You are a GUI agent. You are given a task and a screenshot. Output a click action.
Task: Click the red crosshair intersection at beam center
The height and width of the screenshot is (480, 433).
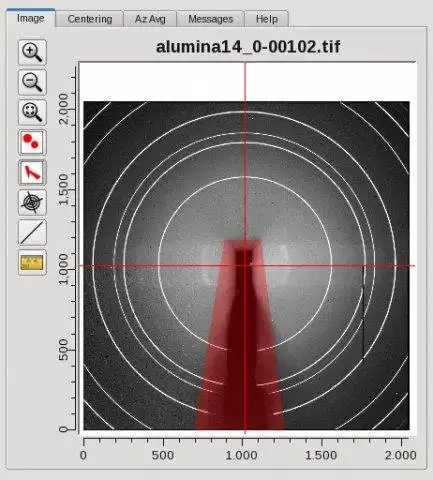245,266
